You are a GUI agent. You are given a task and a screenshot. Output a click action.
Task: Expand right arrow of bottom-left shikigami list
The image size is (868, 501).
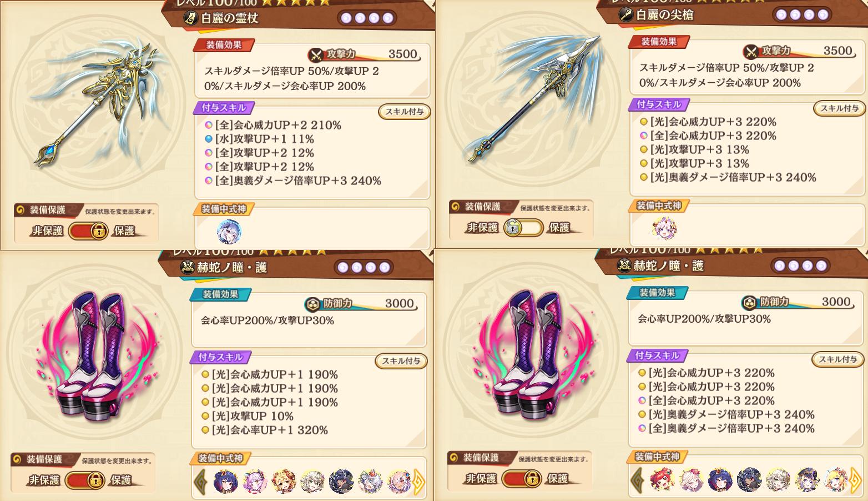(419, 482)
